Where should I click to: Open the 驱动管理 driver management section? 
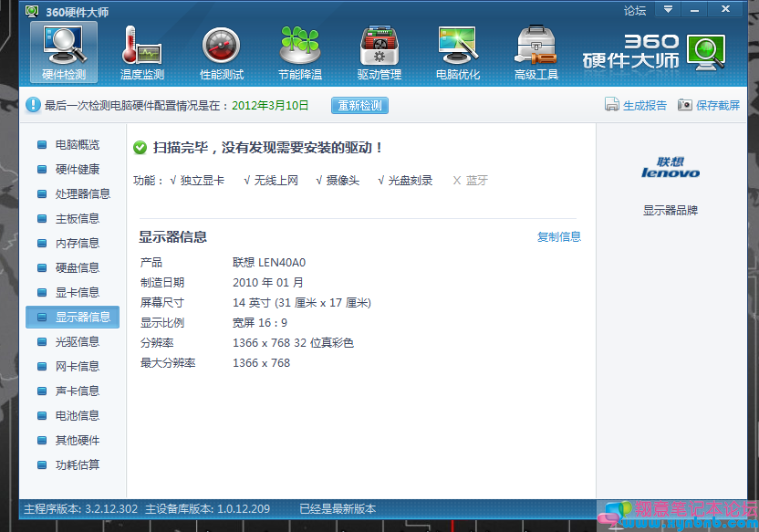click(x=379, y=52)
